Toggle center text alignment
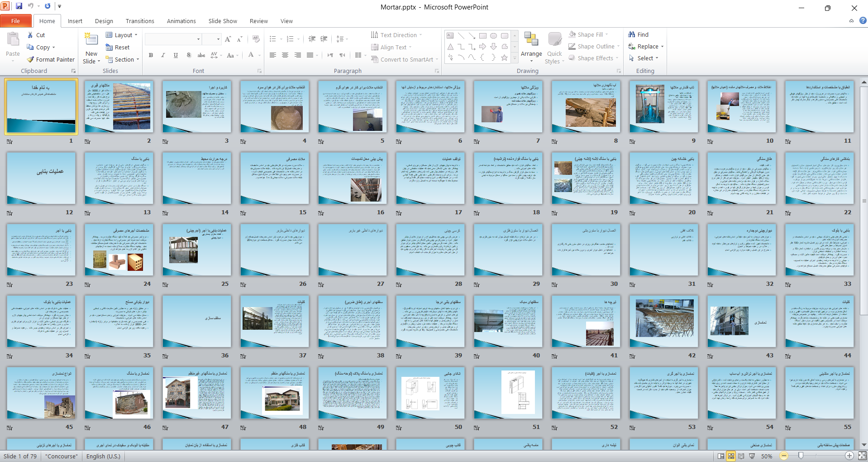 pyautogui.click(x=285, y=55)
